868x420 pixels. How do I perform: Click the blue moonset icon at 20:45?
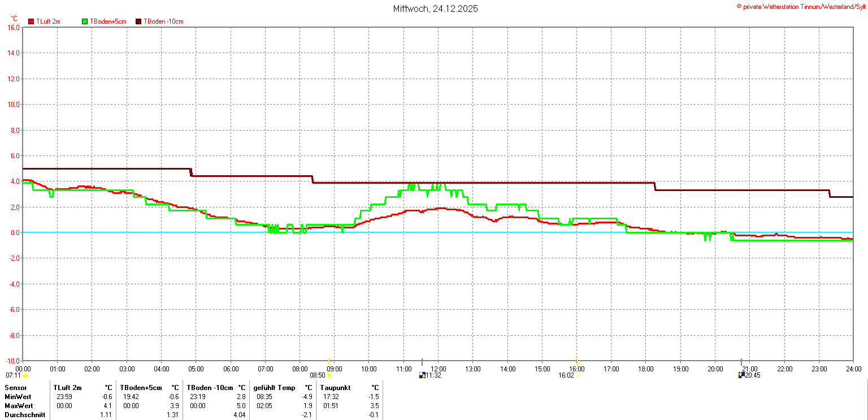(741, 375)
